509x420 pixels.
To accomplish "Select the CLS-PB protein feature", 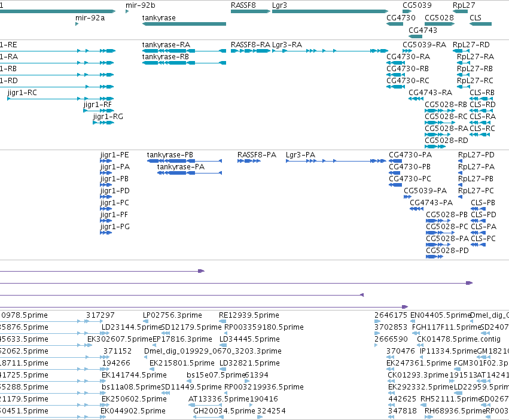I will (x=478, y=209).
